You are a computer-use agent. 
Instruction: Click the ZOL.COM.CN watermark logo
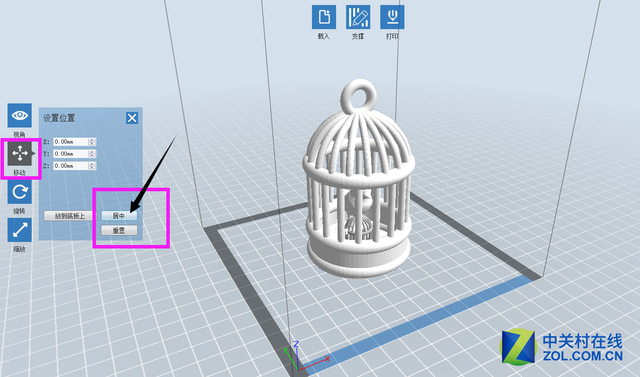tap(561, 347)
